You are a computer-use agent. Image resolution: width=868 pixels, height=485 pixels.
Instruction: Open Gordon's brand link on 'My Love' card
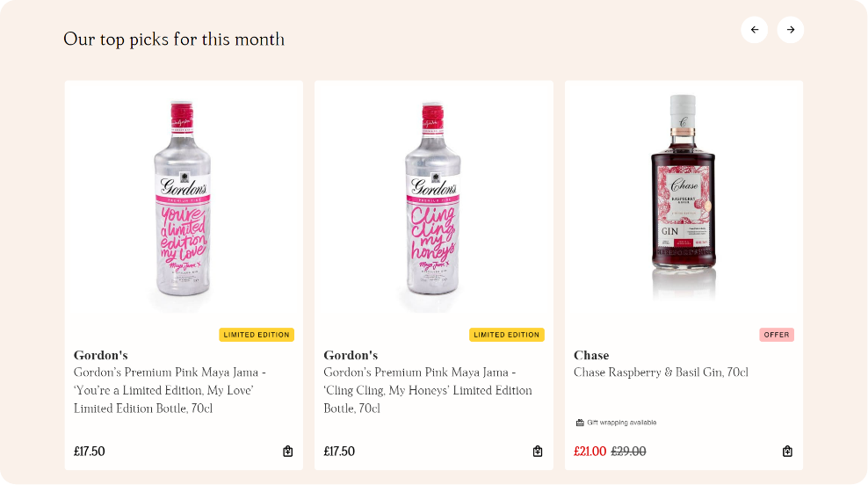(100, 355)
